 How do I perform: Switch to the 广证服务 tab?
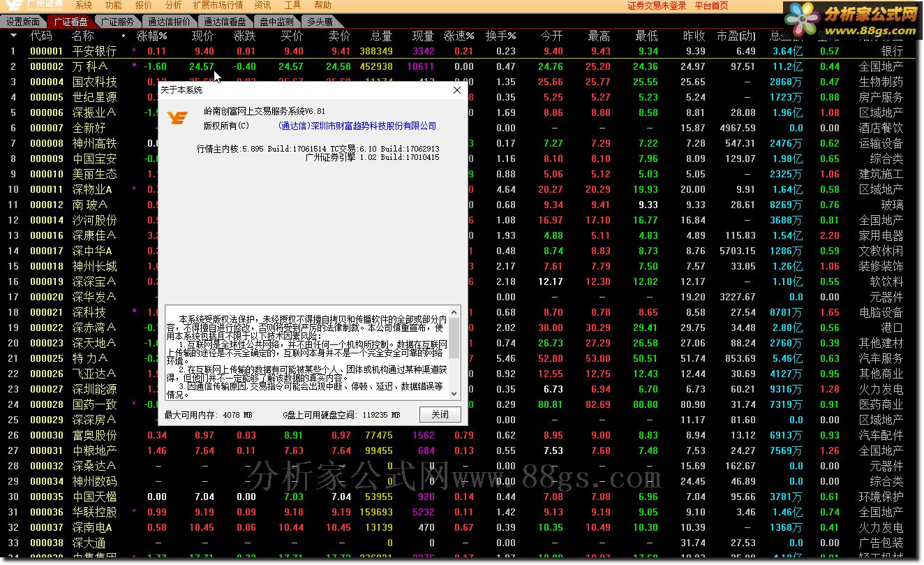click(x=117, y=22)
